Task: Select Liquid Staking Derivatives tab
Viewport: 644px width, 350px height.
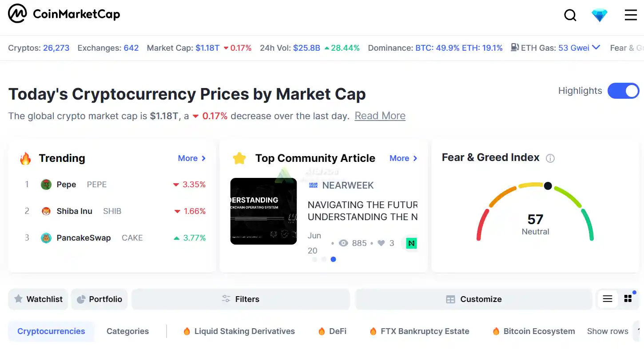Action: tap(239, 331)
